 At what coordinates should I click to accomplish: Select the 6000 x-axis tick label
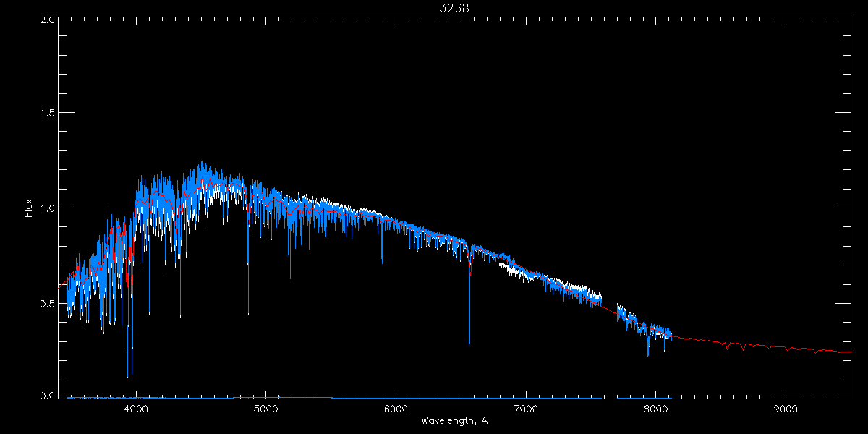[x=396, y=409]
